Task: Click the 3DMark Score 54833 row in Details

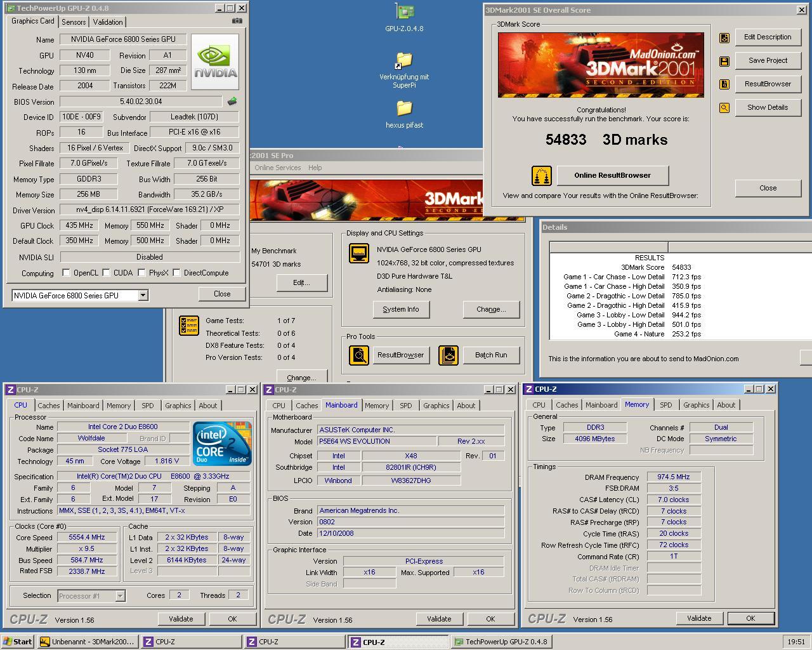Action: pos(656,267)
